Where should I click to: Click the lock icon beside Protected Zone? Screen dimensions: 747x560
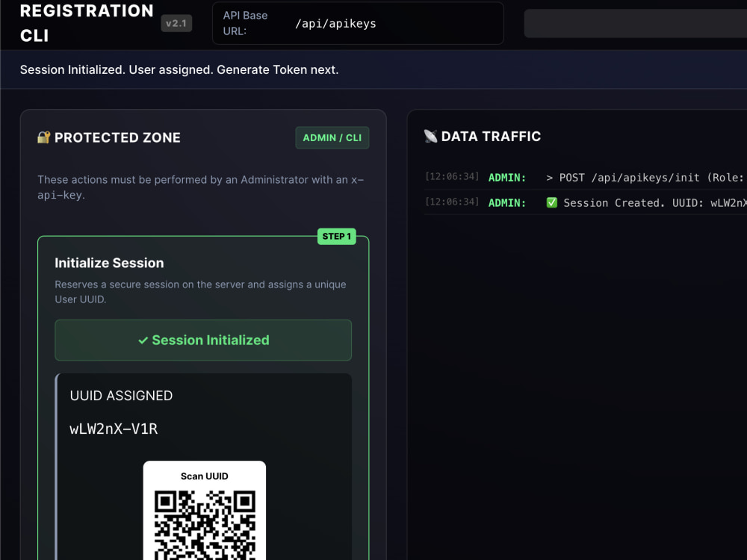coord(44,137)
